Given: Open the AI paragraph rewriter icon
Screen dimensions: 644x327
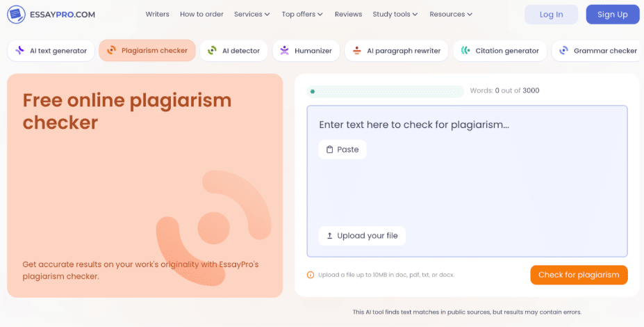Looking at the screenshot, I should [x=356, y=51].
